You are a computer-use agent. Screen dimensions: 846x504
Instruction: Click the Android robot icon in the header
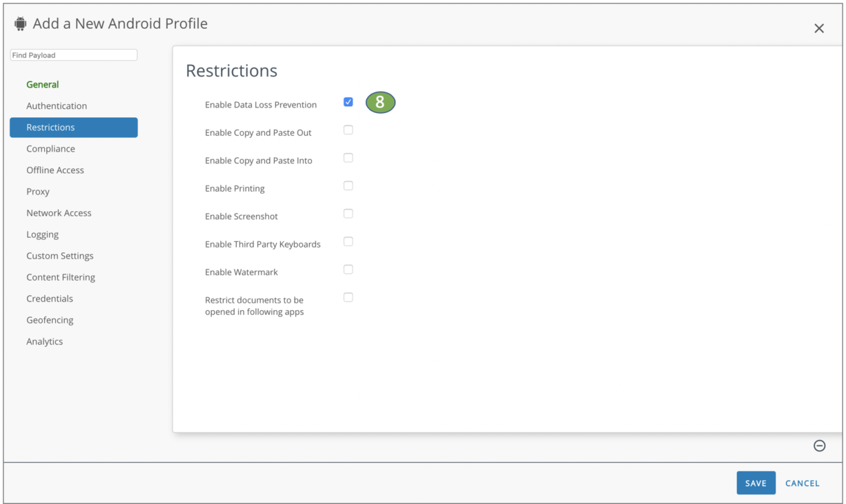pos(20,22)
